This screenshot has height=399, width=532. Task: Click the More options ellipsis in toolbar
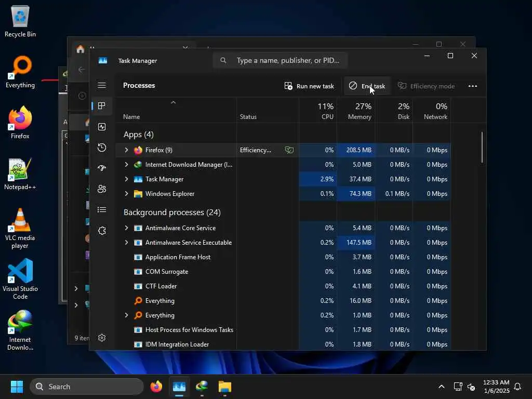click(x=473, y=86)
